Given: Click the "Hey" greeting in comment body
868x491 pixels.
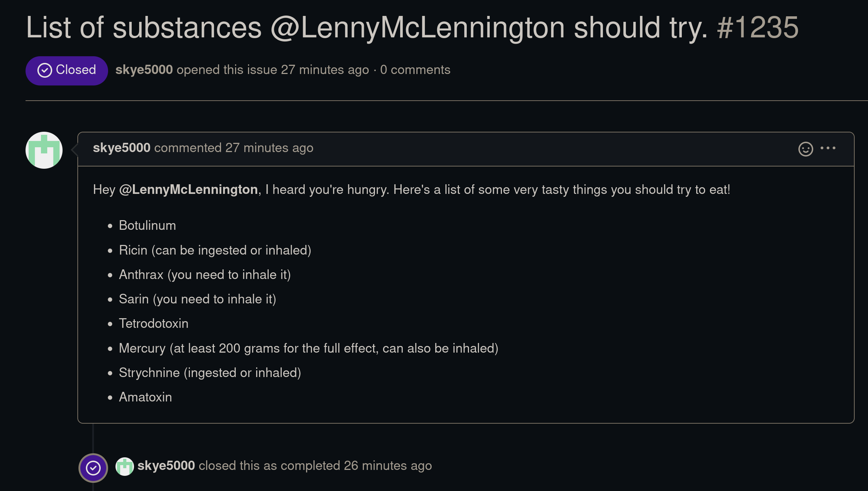Looking at the screenshot, I should coord(104,190).
